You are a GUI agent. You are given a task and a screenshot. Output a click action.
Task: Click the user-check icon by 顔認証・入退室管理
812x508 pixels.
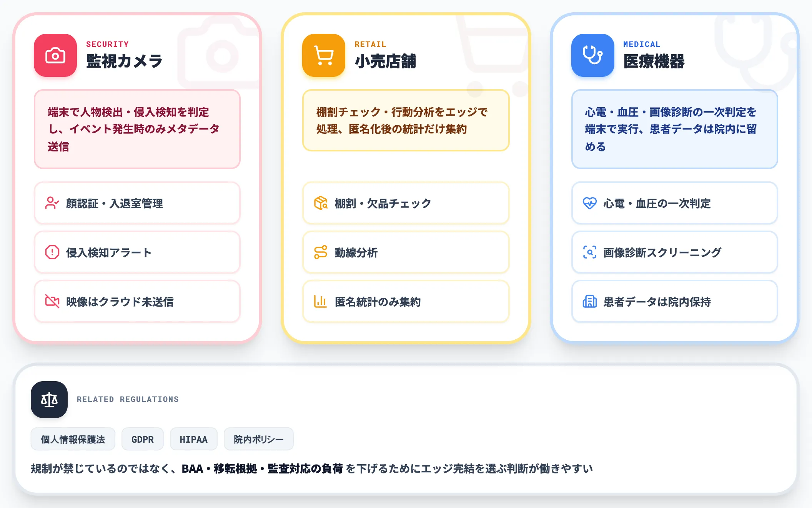click(52, 203)
